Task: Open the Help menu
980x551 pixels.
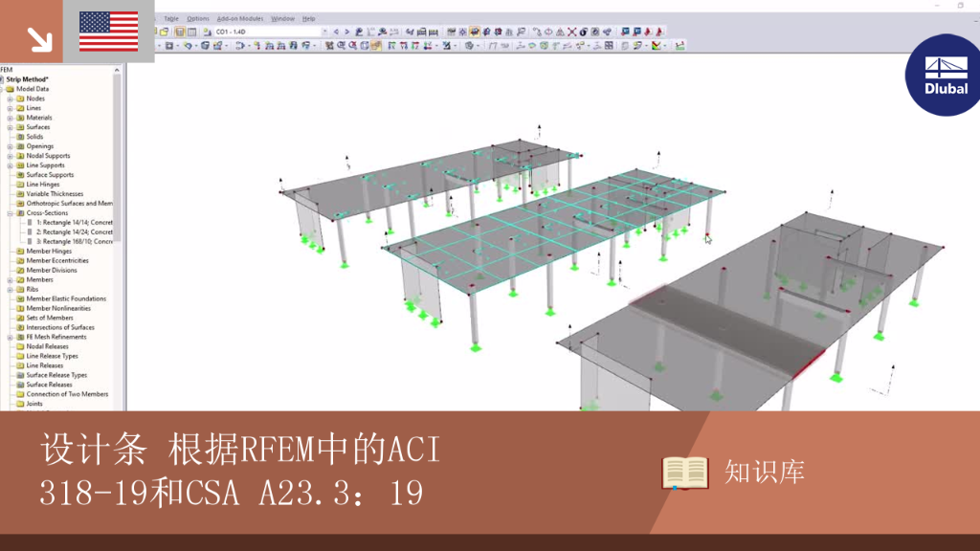Action: click(x=309, y=19)
